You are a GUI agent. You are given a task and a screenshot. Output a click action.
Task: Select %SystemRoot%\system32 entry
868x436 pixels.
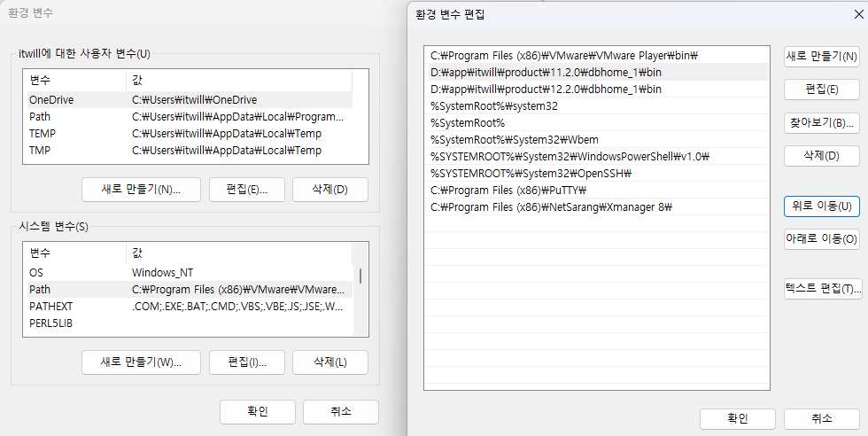(x=597, y=105)
